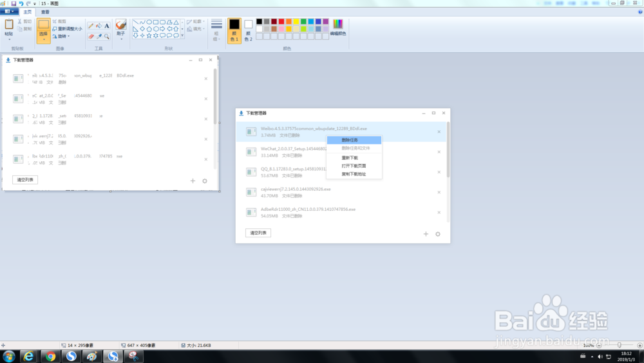Select the Color picker eyedropper tool
Screen dimensions: 644x363
pos(99,36)
